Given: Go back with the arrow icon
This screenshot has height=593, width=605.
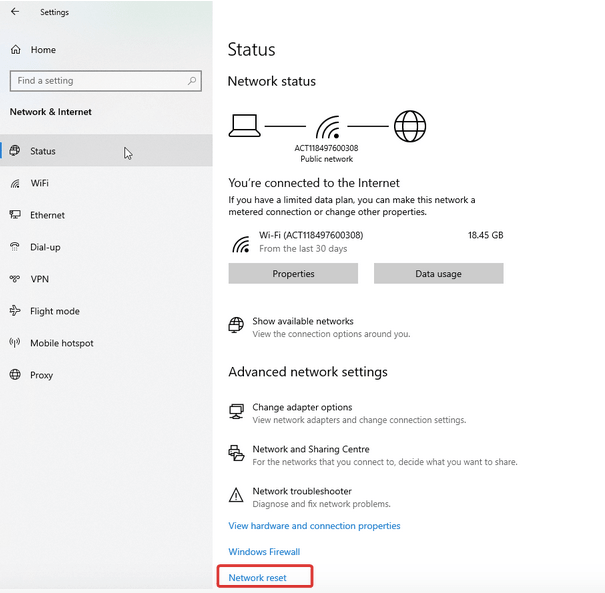Looking at the screenshot, I should (15, 12).
